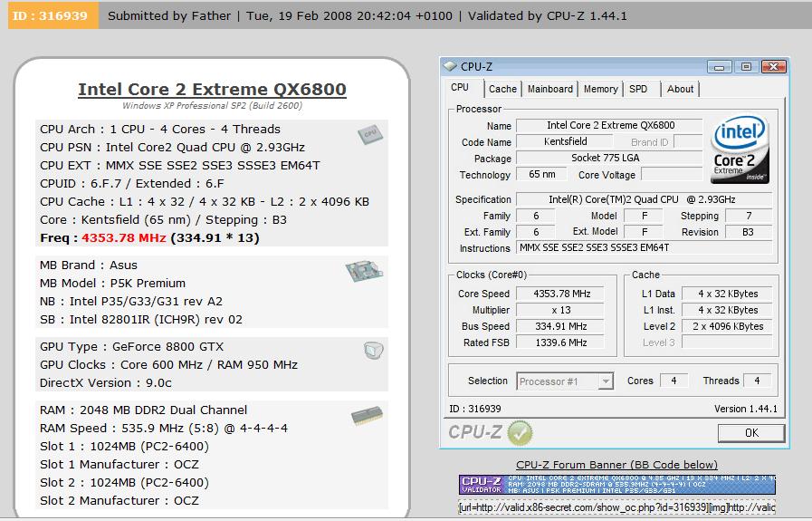The height and width of the screenshot is (521, 812).
Task: Click the RAM module icon beside RAM info
Action: (x=368, y=415)
